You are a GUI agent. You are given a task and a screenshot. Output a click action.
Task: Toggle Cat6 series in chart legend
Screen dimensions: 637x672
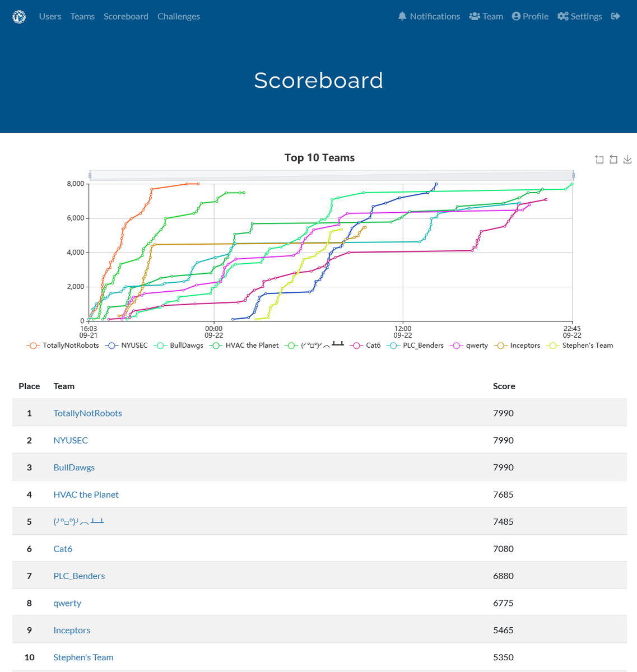[365, 346]
